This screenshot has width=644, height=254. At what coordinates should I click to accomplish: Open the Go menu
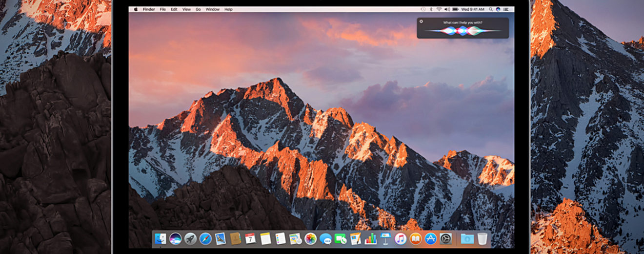(x=198, y=9)
